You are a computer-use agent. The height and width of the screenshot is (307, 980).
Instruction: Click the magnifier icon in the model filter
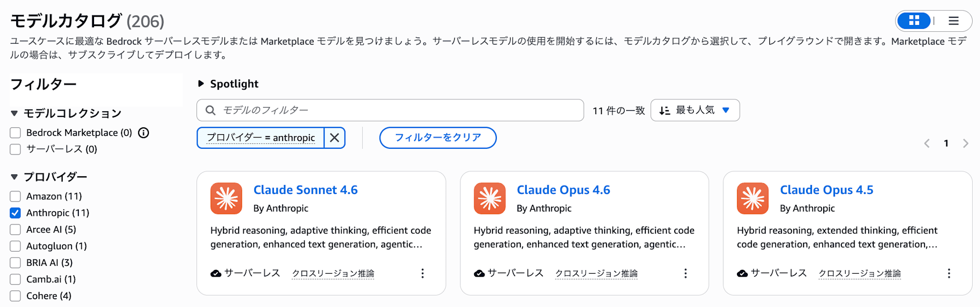click(x=210, y=110)
